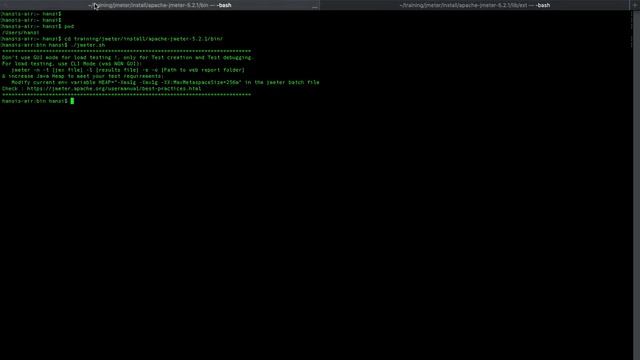Click the 'Don't use GUI mode' warning line
This screenshot has height=360, width=640.
(x=127, y=58)
